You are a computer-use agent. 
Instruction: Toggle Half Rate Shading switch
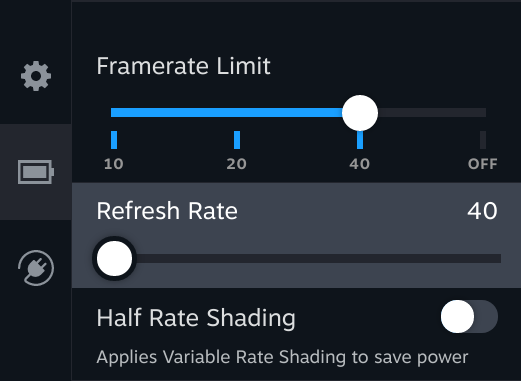click(469, 317)
